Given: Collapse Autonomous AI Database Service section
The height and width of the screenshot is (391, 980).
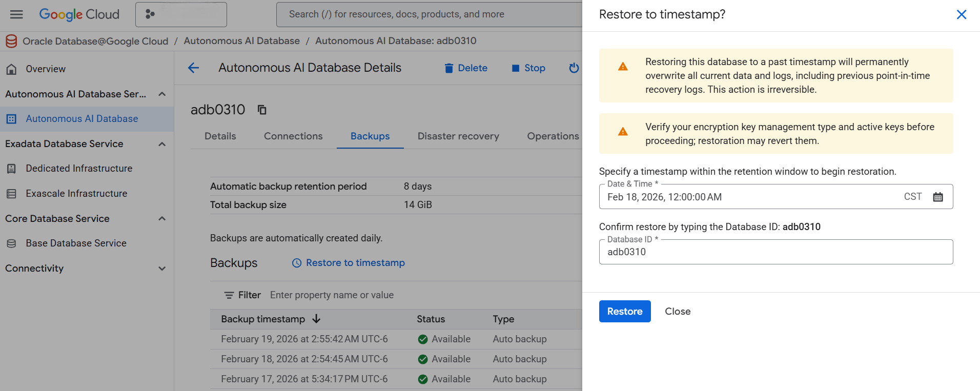Looking at the screenshot, I should point(162,94).
